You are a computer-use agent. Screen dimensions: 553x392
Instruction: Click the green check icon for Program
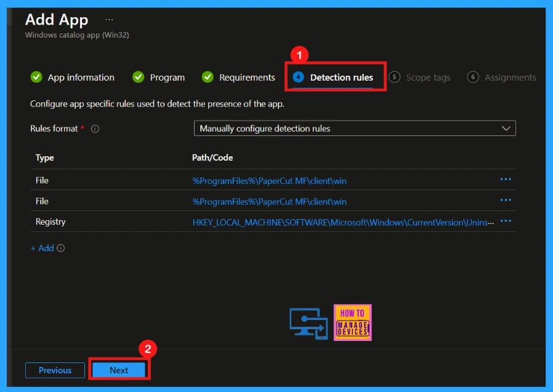(138, 77)
